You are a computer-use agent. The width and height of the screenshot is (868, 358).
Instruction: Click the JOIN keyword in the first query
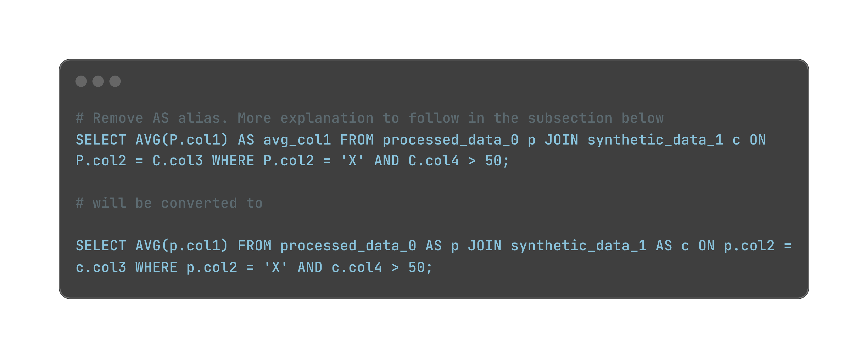562,140
